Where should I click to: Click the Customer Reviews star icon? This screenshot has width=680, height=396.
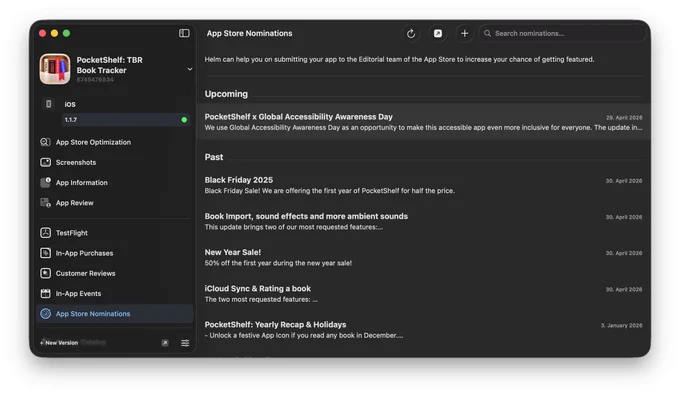click(45, 273)
